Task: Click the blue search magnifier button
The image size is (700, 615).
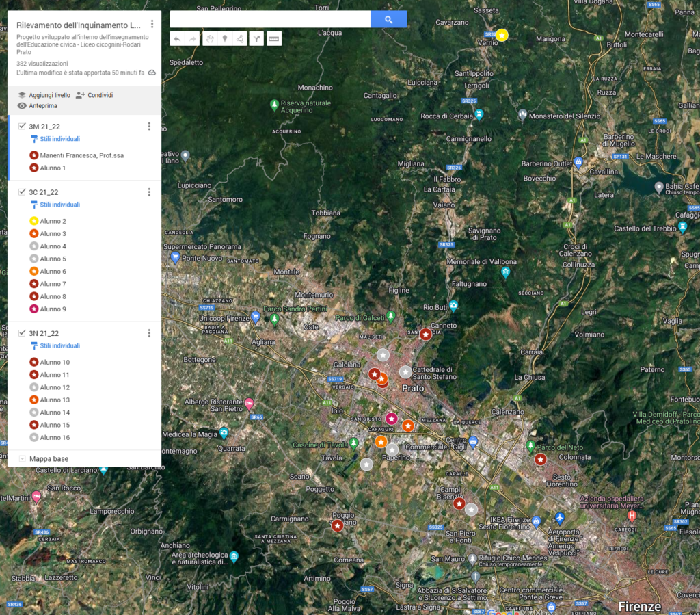Action: (x=388, y=20)
